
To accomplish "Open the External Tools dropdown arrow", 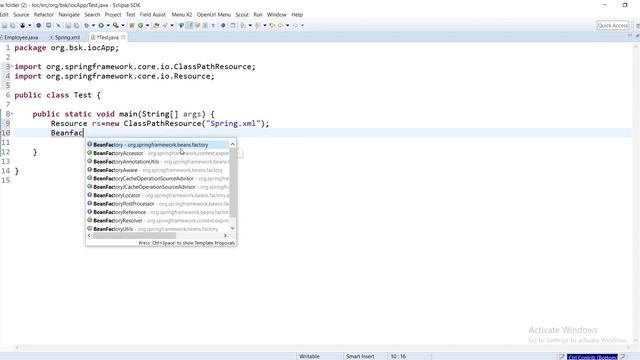I will (123, 25).
